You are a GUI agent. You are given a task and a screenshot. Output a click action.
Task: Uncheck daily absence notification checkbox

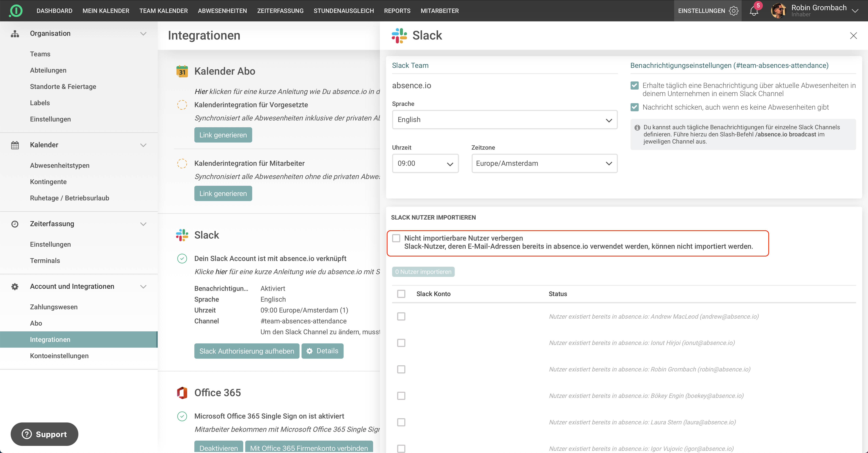coord(634,86)
